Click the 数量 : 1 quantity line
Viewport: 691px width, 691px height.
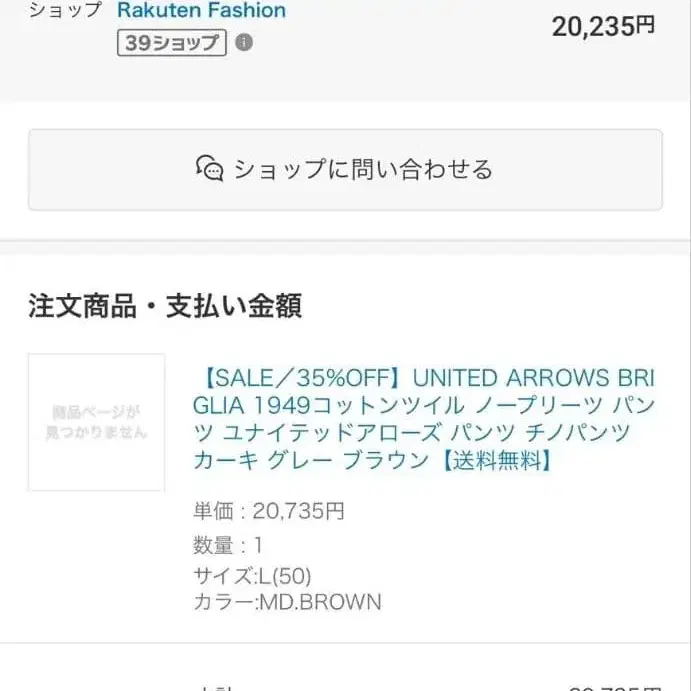[x=228, y=545]
